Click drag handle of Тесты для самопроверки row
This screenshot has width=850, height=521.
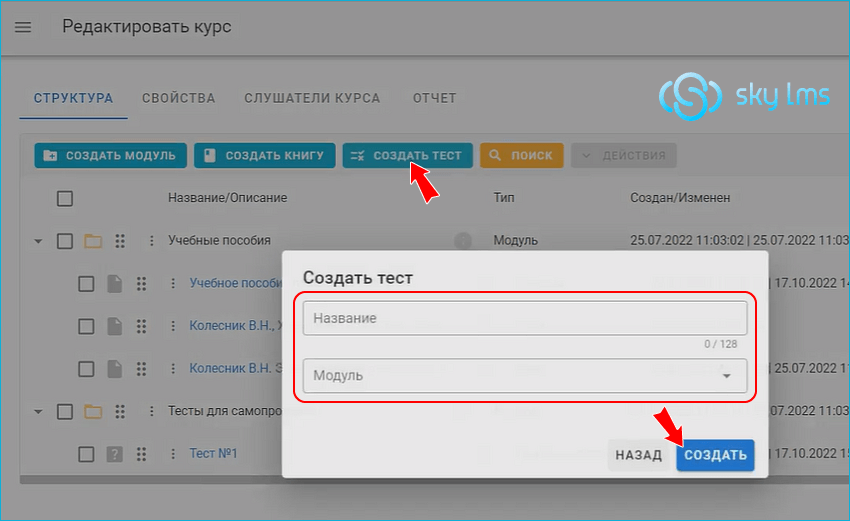(x=120, y=411)
